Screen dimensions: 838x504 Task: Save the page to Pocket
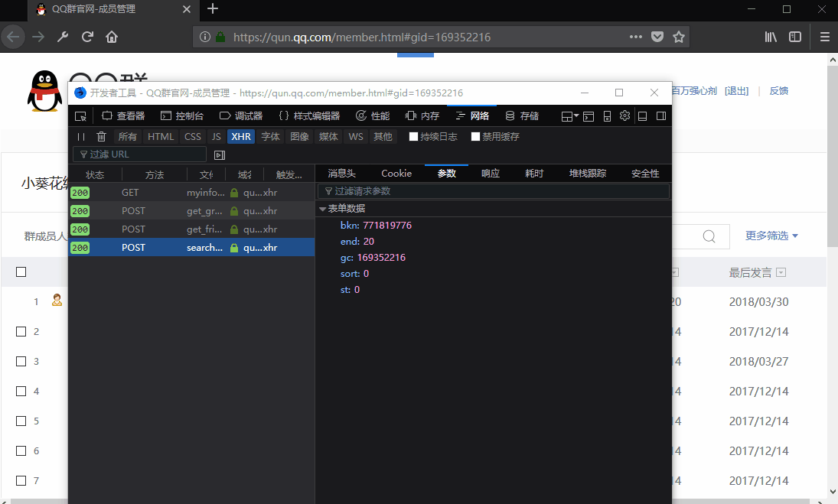[x=657, y=37]
